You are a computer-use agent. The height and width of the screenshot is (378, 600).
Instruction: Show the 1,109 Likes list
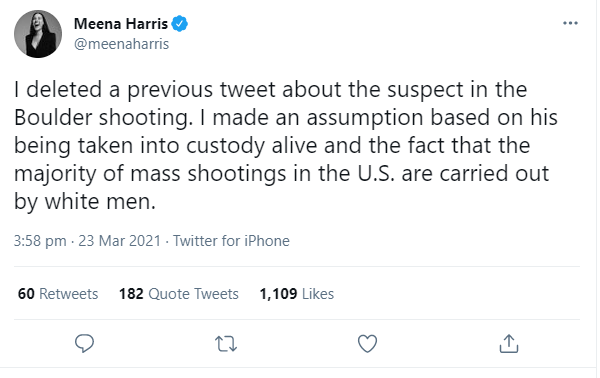click(x=297, y=294)
